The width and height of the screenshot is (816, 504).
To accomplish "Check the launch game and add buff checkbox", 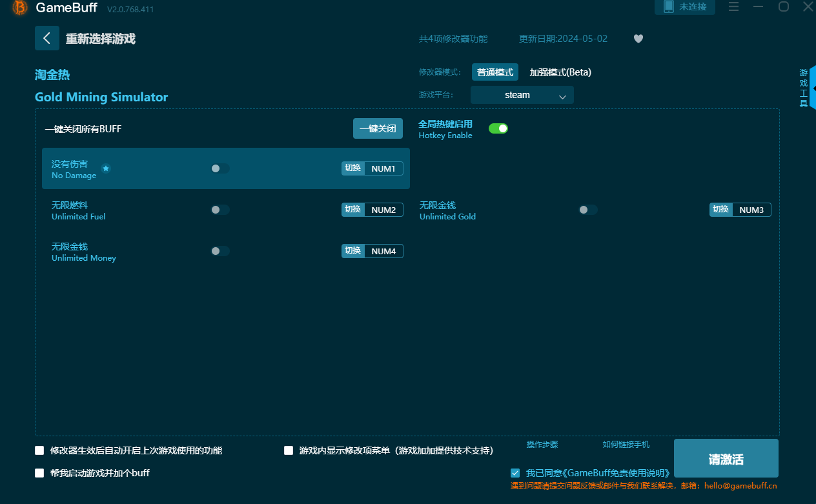I will pos(39,473).
